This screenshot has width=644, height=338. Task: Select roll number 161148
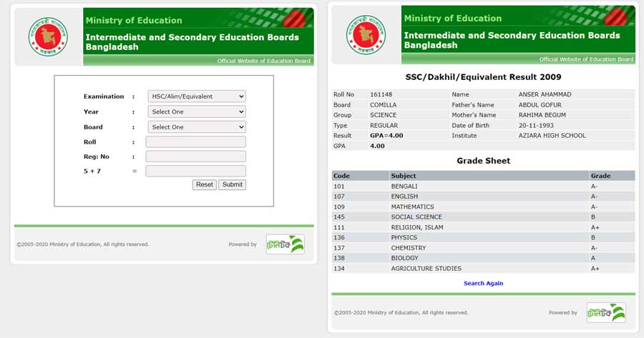pos(381,94)
